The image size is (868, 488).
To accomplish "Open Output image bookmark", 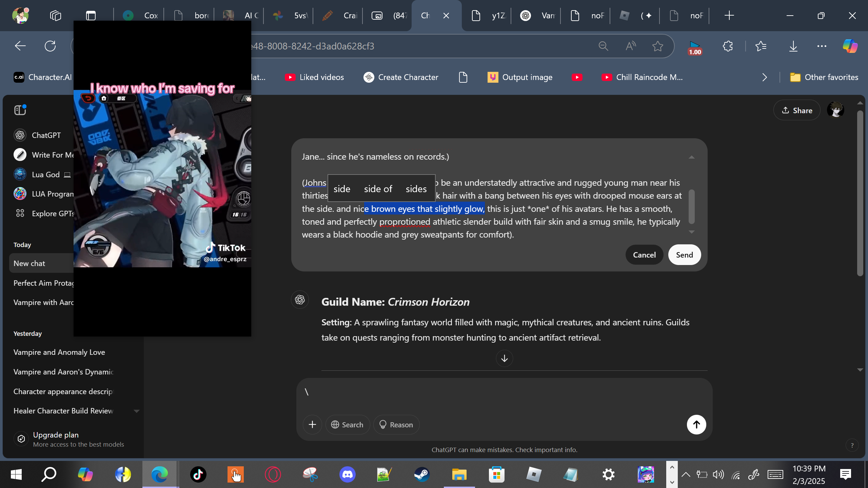I will pyautogui.click(x=520, y=78).
